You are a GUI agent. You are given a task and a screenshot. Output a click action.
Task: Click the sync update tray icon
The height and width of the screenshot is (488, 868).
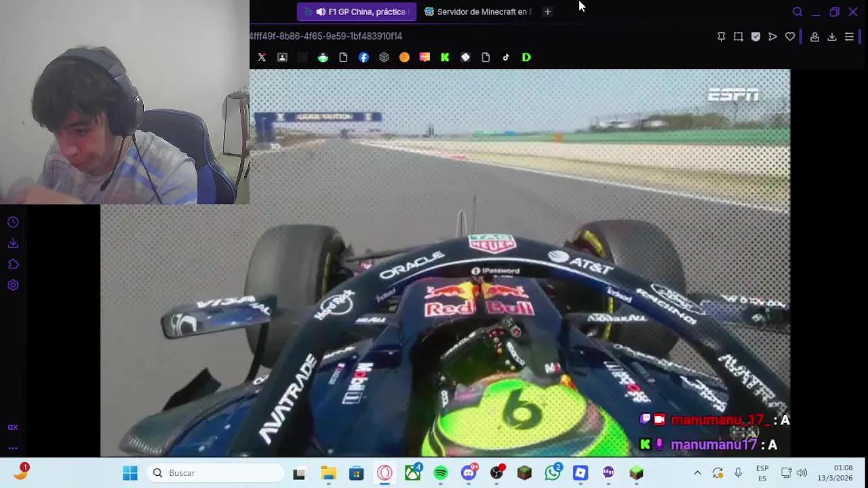[x=718, y=473]
